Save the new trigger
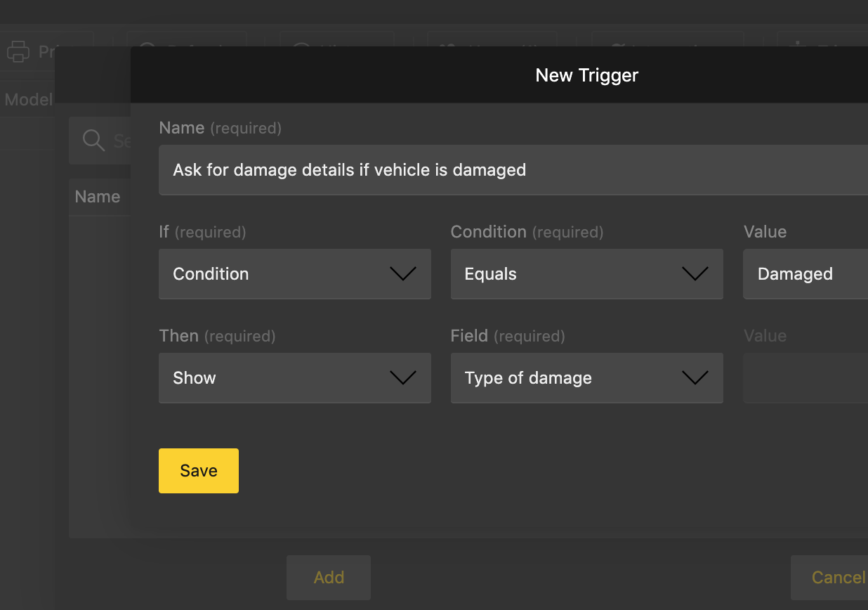Viewport: 868px width, 610px height. (199, 471)
